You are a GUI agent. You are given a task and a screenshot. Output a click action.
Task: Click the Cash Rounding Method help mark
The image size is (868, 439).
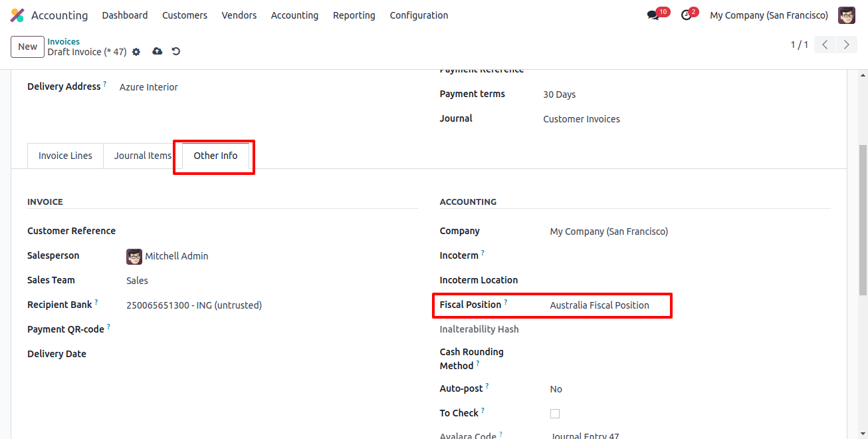tap(478, 363)
